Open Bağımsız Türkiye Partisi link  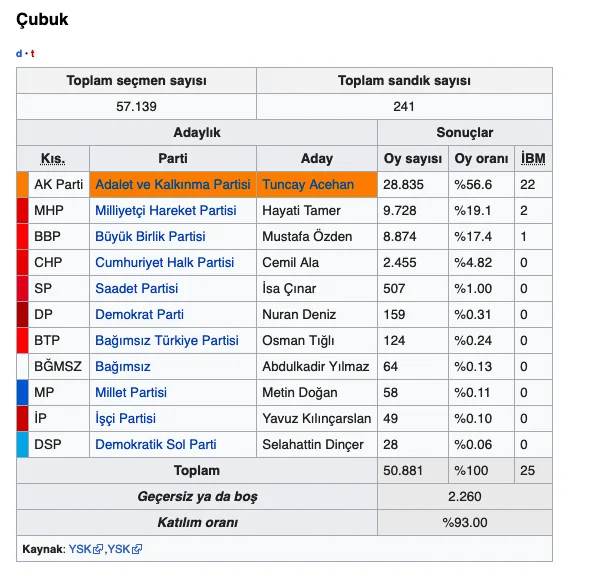pyautogui.click(x=167, y=341)
